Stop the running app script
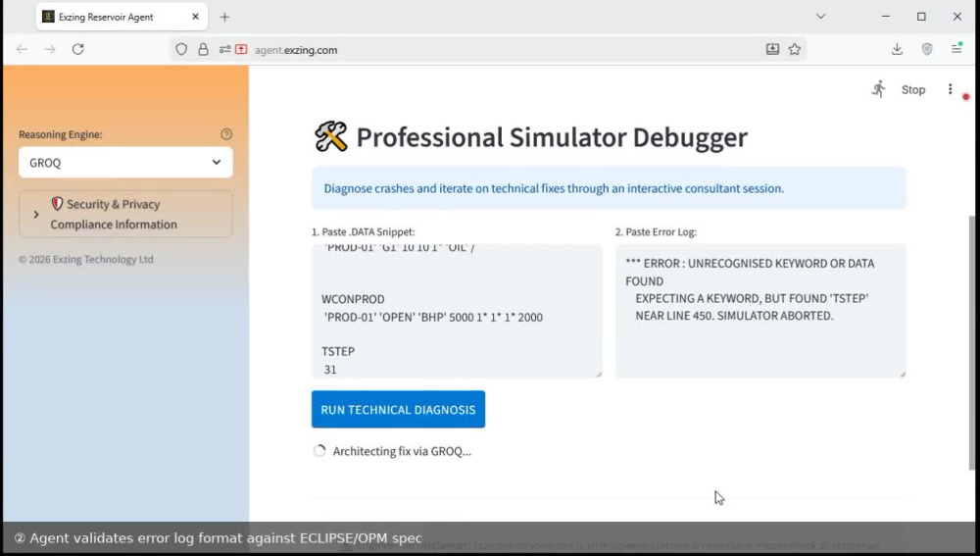Screen dimensions: 980x556 point(913,90)
